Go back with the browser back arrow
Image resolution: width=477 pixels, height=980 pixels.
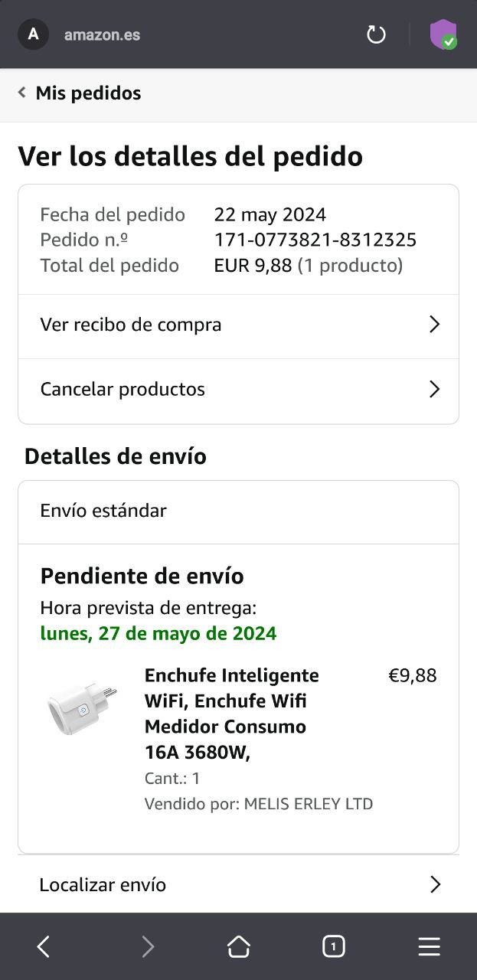point(44,946)
